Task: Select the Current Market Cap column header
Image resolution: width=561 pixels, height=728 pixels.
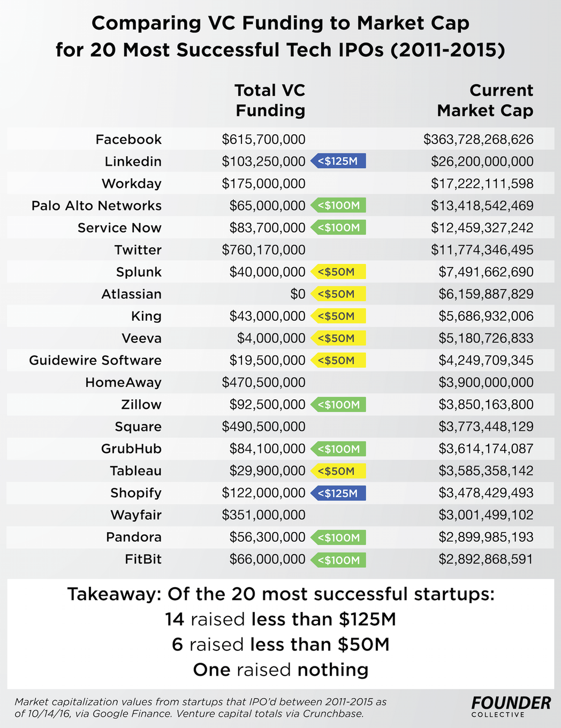Action: (x=485, y=100)
